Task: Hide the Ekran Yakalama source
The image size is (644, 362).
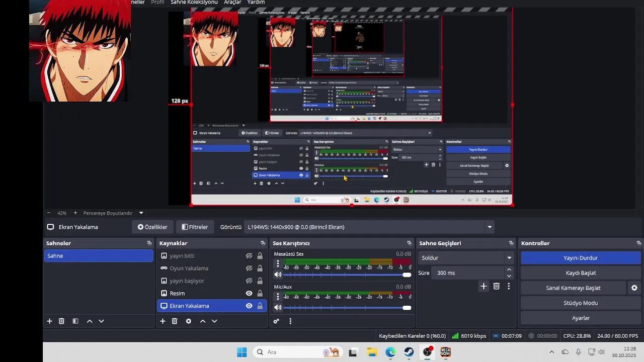Action: pos(249,306)
